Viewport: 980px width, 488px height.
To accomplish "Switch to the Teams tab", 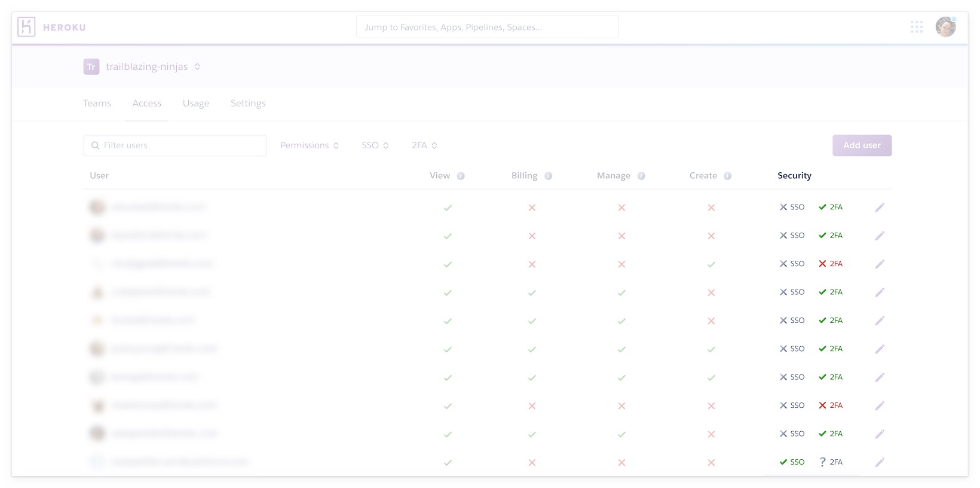I will [97, 103].
